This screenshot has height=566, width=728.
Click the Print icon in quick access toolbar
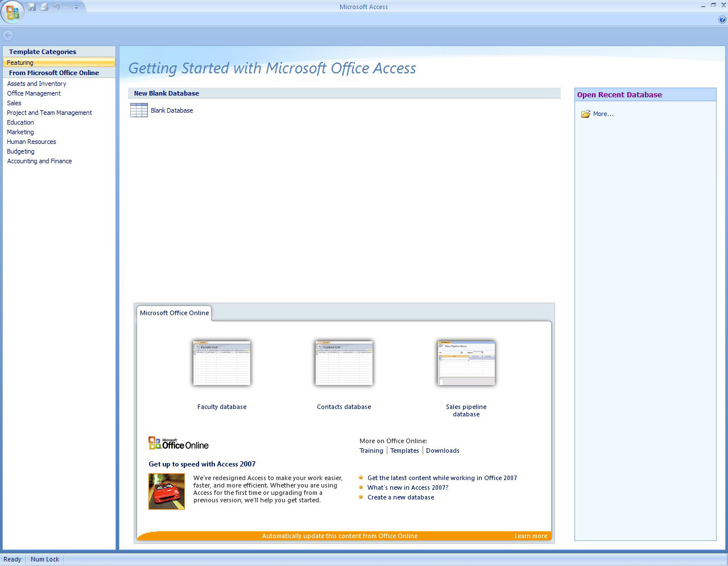coord(44,7)
